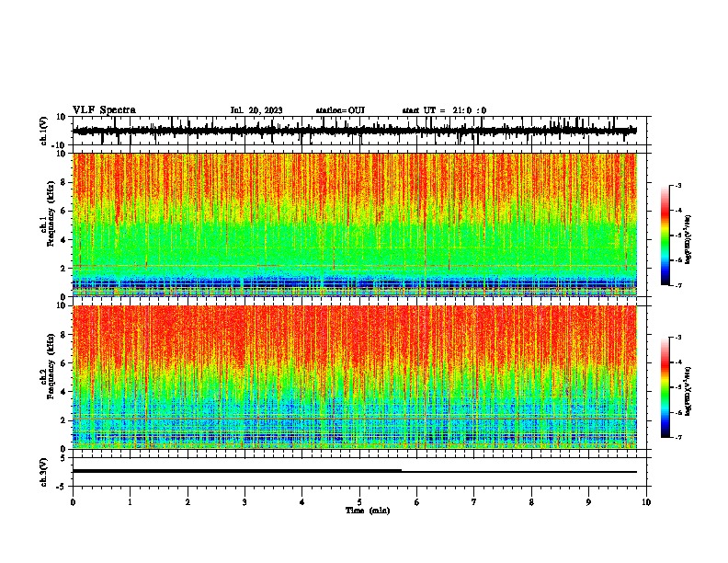Viewport: 728px width, 563px height.
Task: Click the "10" label ending the time axis
Action: click(646, 502)
